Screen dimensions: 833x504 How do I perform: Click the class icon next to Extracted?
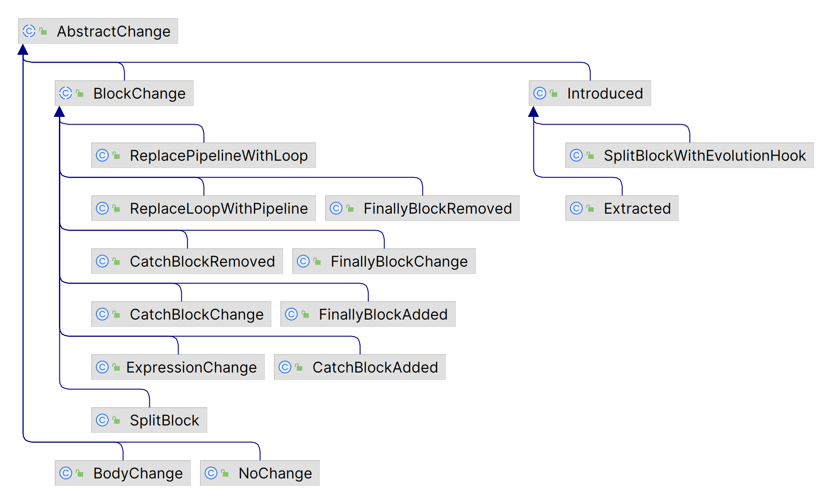[x=576, y=208]
